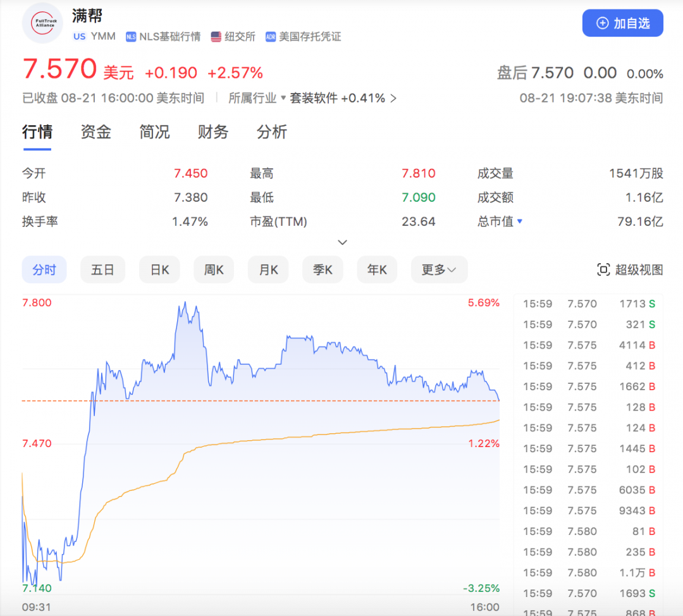Select the 日K chart view
Screen dimensions: 683x616
pyautogui.click(x=159, y=269)
